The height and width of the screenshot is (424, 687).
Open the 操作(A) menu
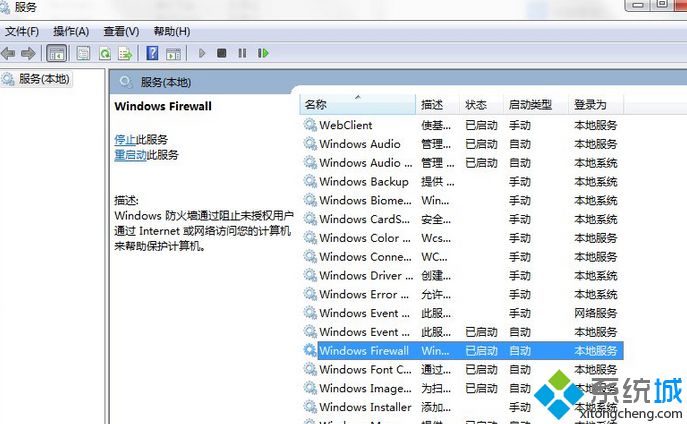(71, 32)
